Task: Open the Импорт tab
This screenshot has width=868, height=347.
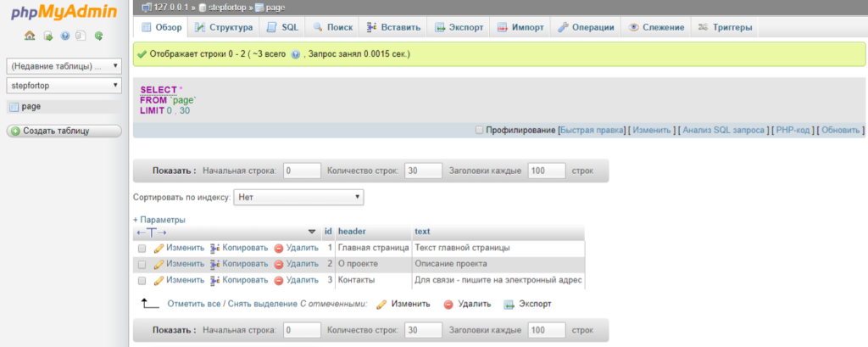Action: [x=520, y=27]
